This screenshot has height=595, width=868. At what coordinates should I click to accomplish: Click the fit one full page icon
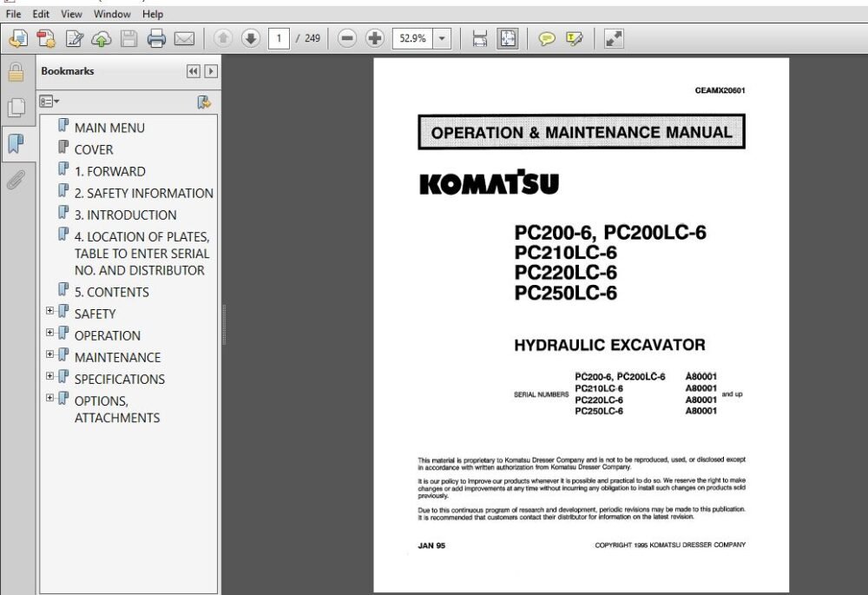coord(508,38)
